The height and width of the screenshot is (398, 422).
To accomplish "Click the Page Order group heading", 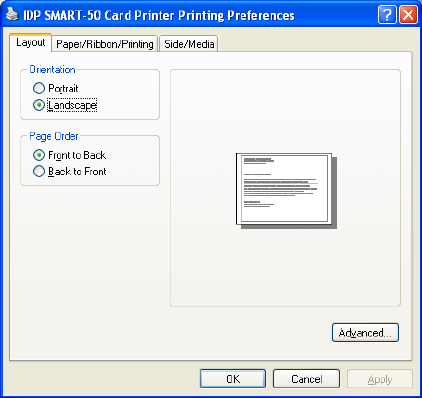I will click(x=54, y=136).
